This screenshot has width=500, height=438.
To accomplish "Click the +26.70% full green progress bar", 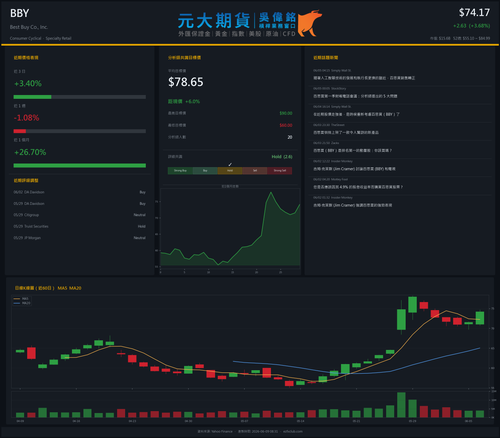I will tap(80, 166).
